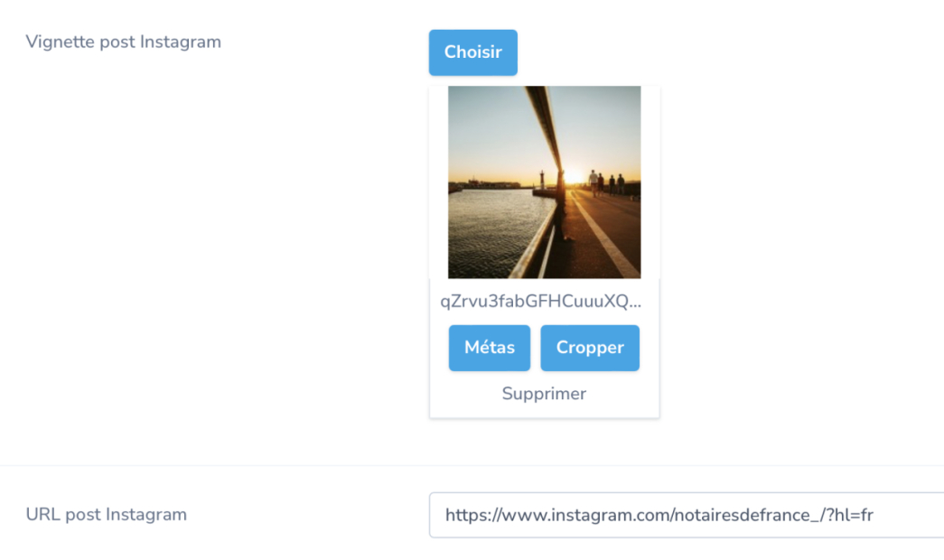Focus the URL post Instagram input field
The width and height of the screenshot is (944, 560).
coord(687,515)
